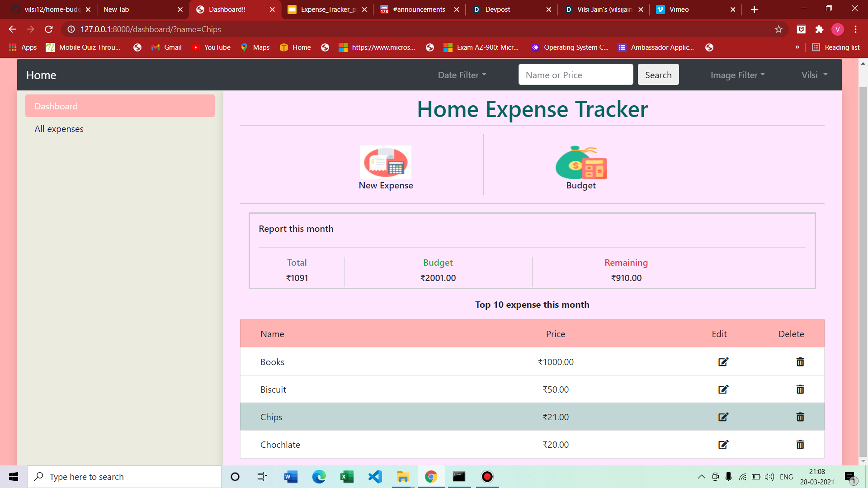The width and height of the screenshot is (868, 488).
Task: Click trash icon for Chochlate
Action: [800, 445]
